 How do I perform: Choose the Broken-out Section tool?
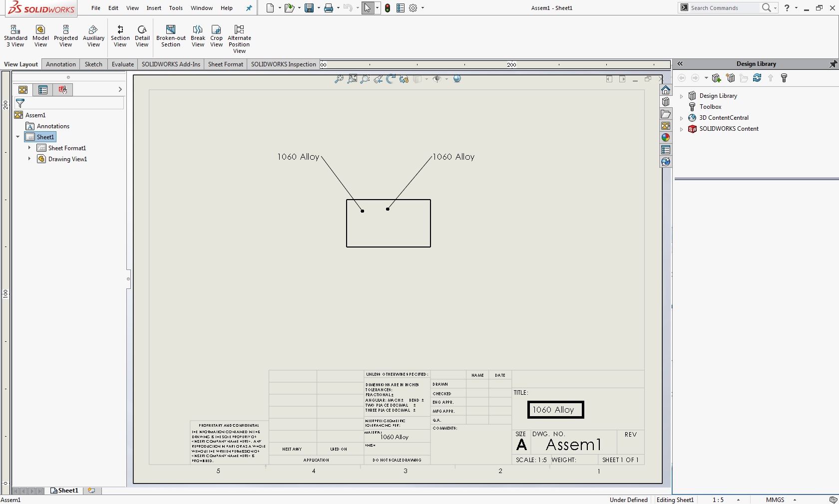point(171,36)
